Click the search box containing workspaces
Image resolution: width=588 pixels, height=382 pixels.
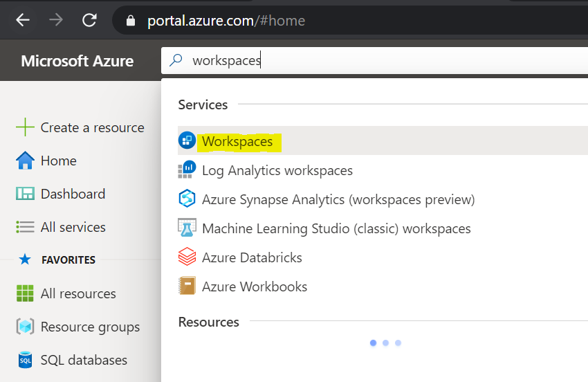[374, 60]
